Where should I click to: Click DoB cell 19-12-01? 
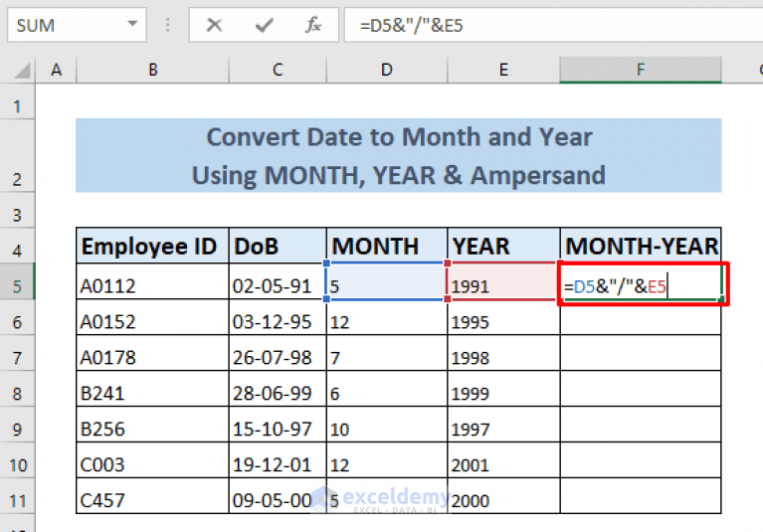(278, 460)
